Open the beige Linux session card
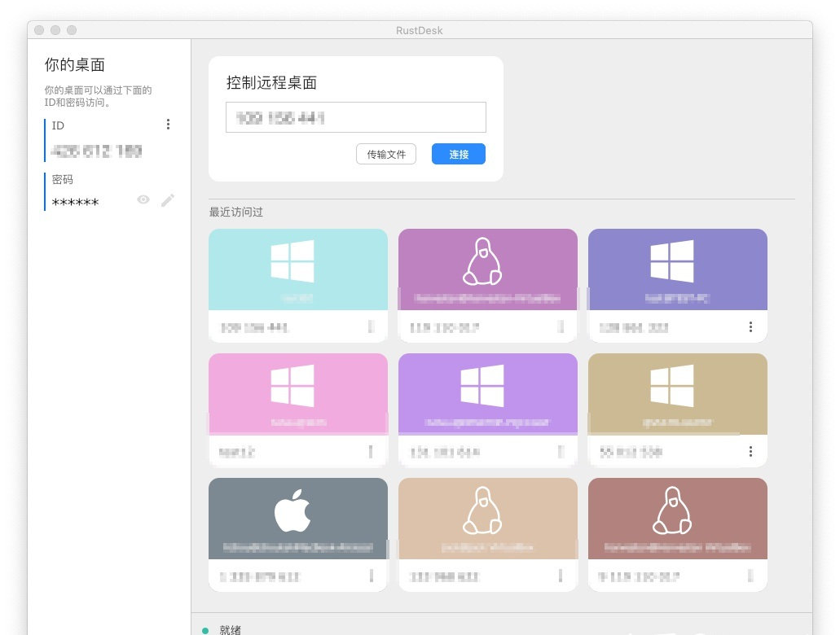840x635 pixels. 488,534
